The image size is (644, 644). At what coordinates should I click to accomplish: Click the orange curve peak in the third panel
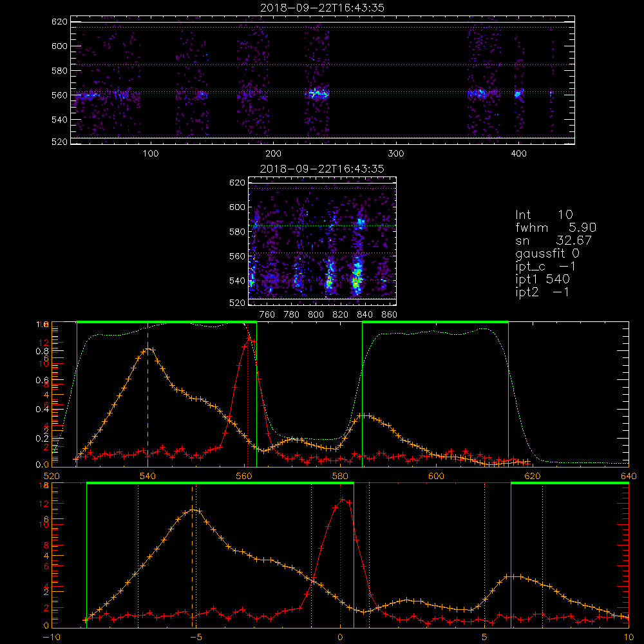tap(149, 350)
